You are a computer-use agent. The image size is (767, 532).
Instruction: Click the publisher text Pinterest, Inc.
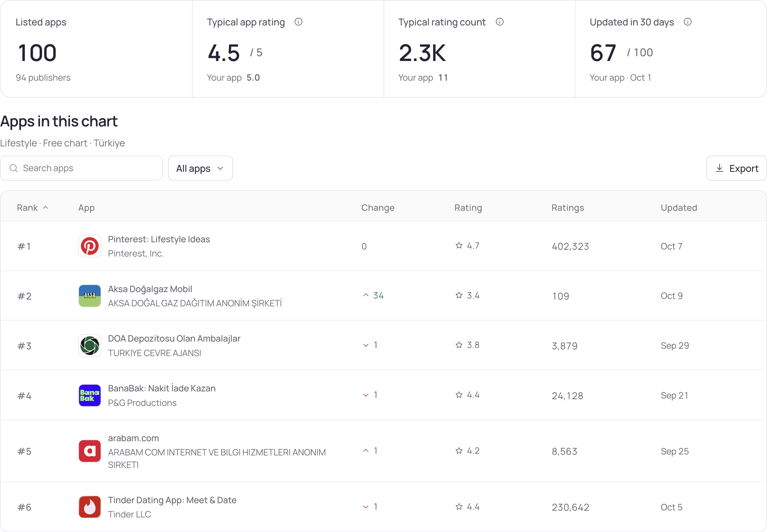click(136, 253)
